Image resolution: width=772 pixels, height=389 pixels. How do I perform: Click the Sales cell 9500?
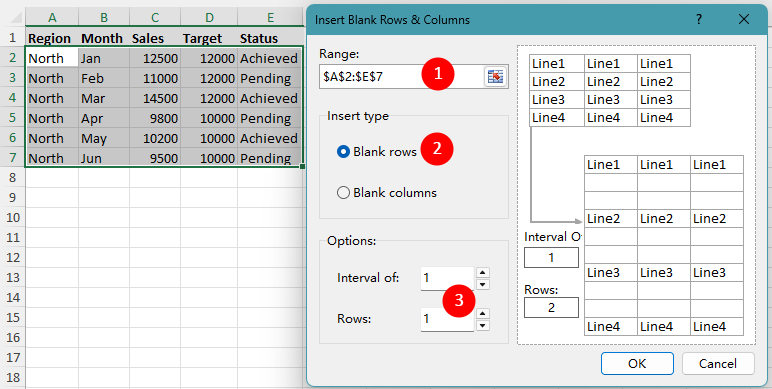(x=155, y=158)
